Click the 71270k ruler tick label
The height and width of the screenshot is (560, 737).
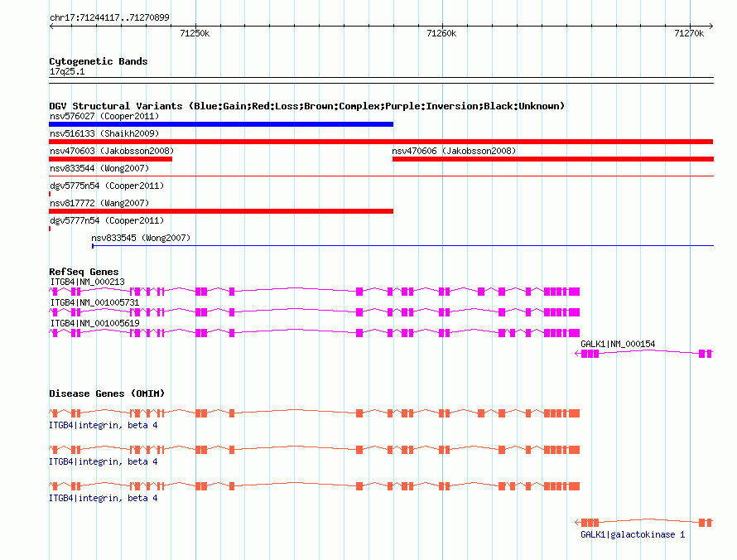[689, 33]
